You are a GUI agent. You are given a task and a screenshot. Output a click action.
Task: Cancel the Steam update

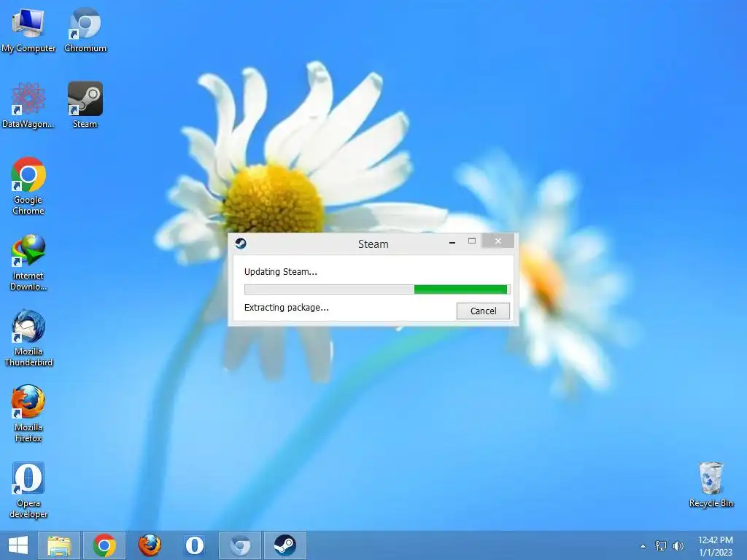pyautogui.click(x=483, y=311)
